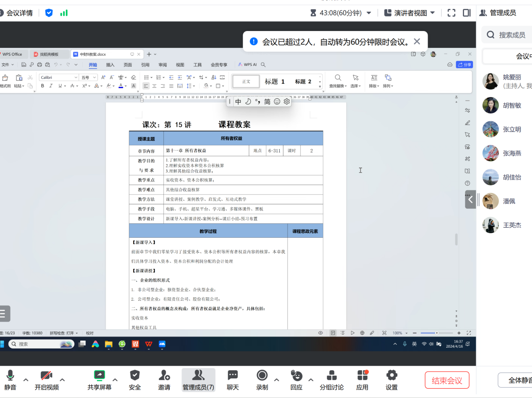532x398 pixels.
Task: Open meeting Settings gear icon
Action: [x=392, y=375]
